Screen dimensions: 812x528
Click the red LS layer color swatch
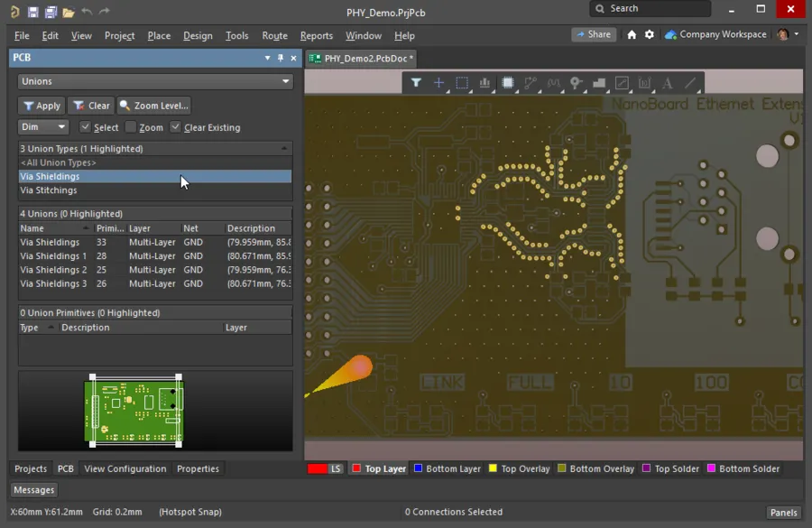(318, 468)
